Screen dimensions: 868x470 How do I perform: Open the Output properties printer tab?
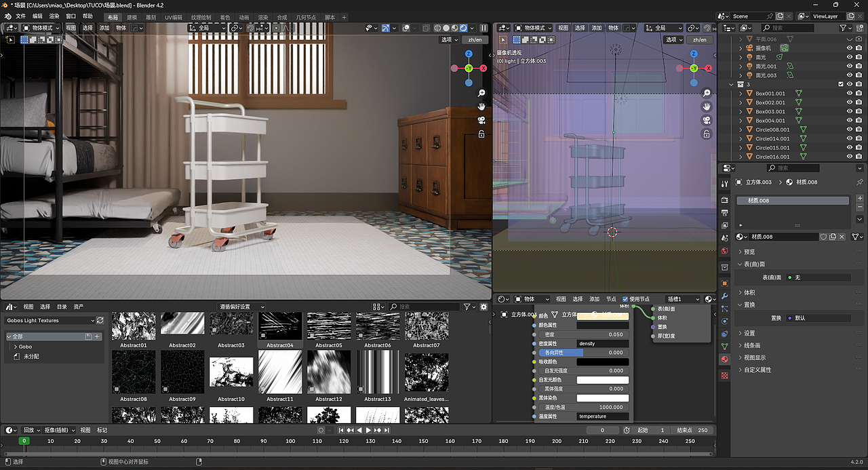(x=724, y=213)
